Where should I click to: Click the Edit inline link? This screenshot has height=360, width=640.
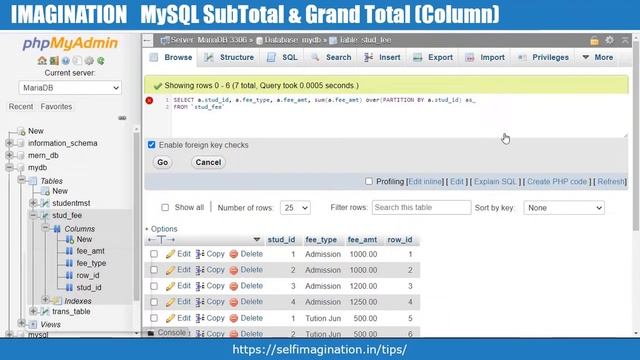pyautogui.click(x=425, y=182)
